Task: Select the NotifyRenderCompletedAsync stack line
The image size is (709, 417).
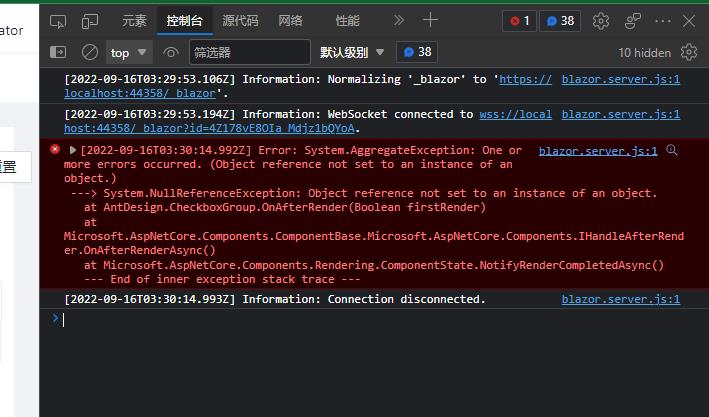Action: tap(374, 265)
